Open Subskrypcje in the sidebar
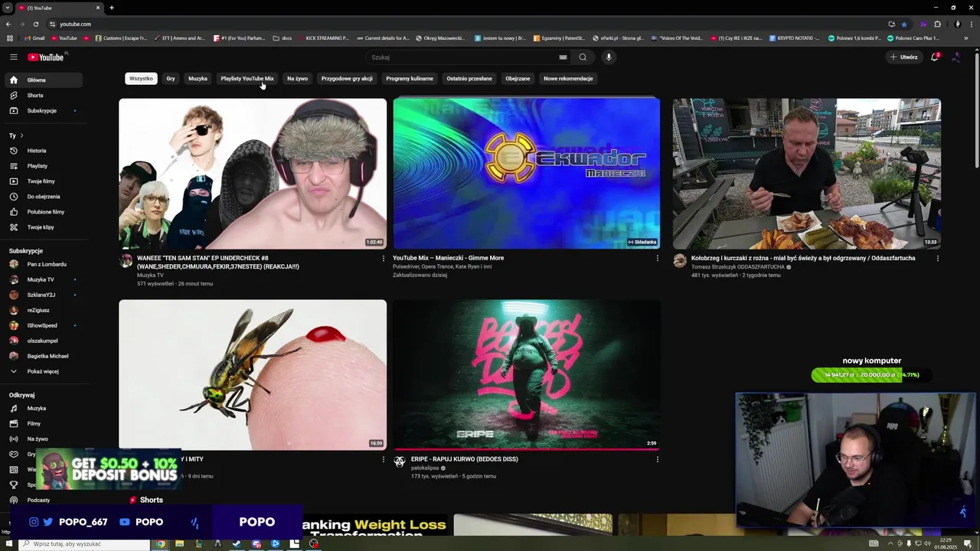Viewport: 980px width, 551px height. pos(43,110)
